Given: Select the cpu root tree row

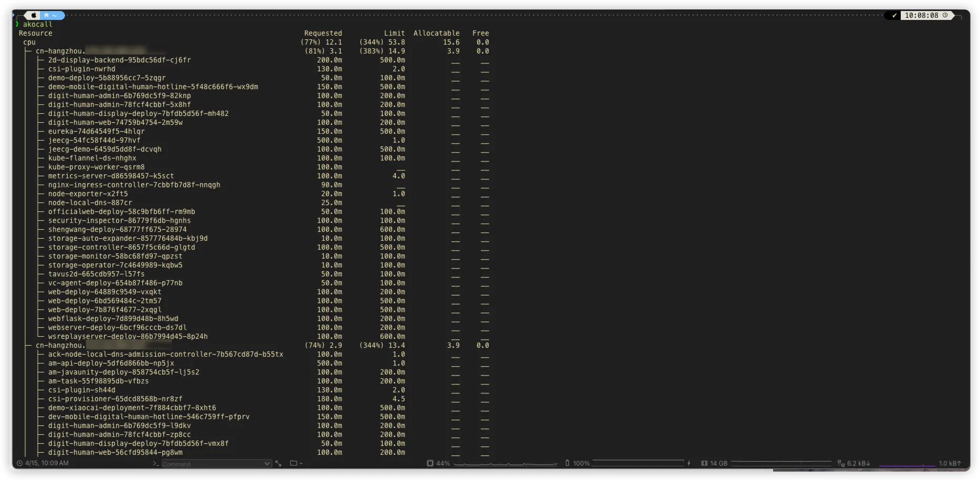Looking at the screenshot, I should [x=256, y=42].
